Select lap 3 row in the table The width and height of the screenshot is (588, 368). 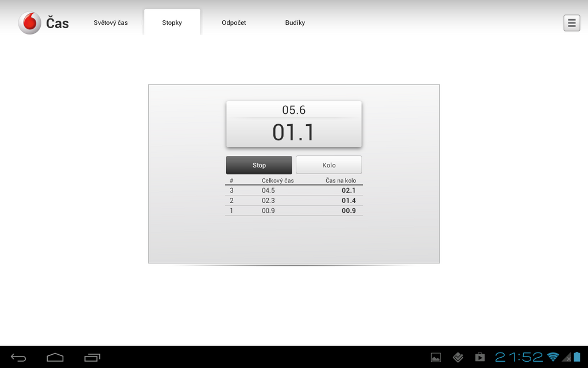(x=293, y=190)
